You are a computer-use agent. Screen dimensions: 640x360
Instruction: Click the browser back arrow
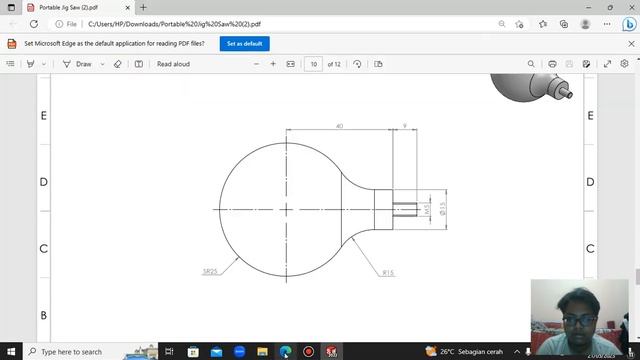click(x=13, y=24)
